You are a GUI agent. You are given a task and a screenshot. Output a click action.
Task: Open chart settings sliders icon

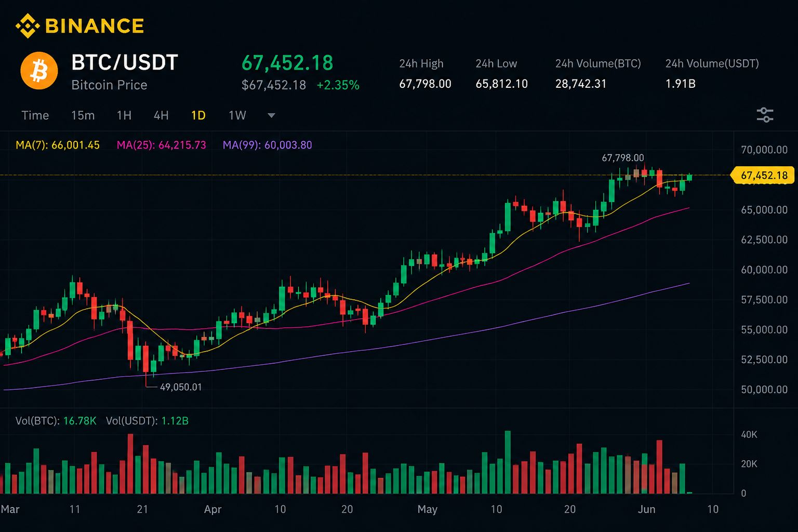tap(765, 115)
